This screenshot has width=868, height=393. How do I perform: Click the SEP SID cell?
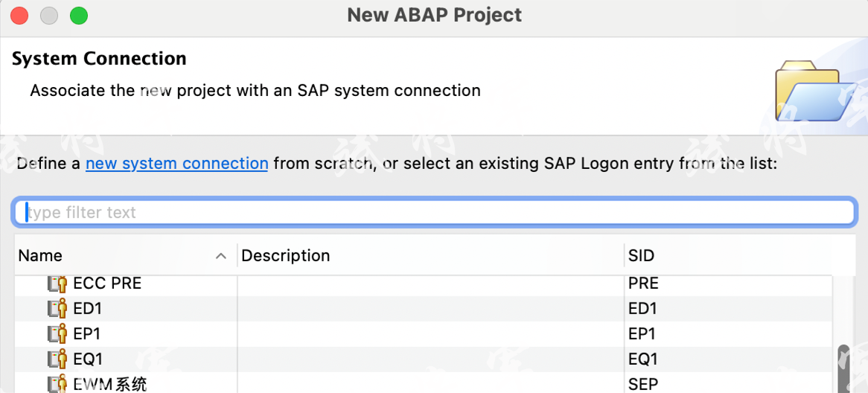[x=643, y=384]
